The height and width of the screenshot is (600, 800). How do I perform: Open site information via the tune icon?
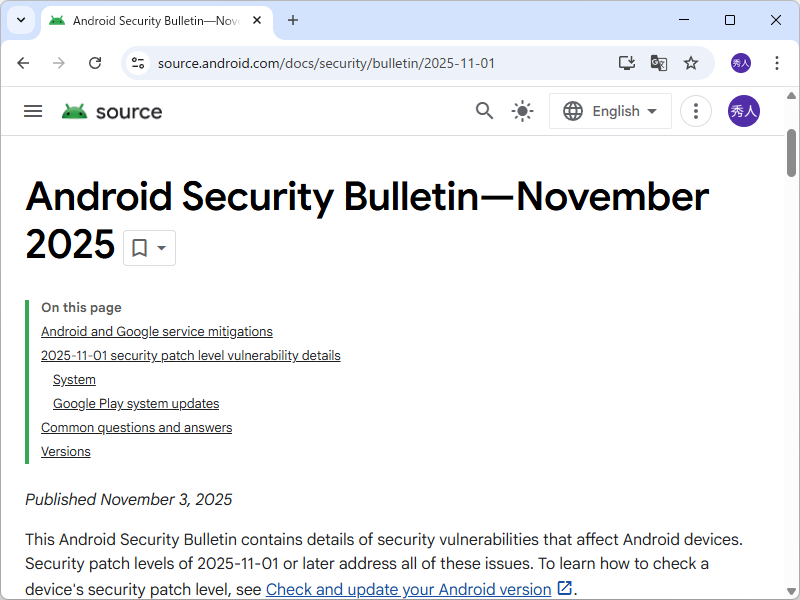pyautogui.click(x=136, y=62)
